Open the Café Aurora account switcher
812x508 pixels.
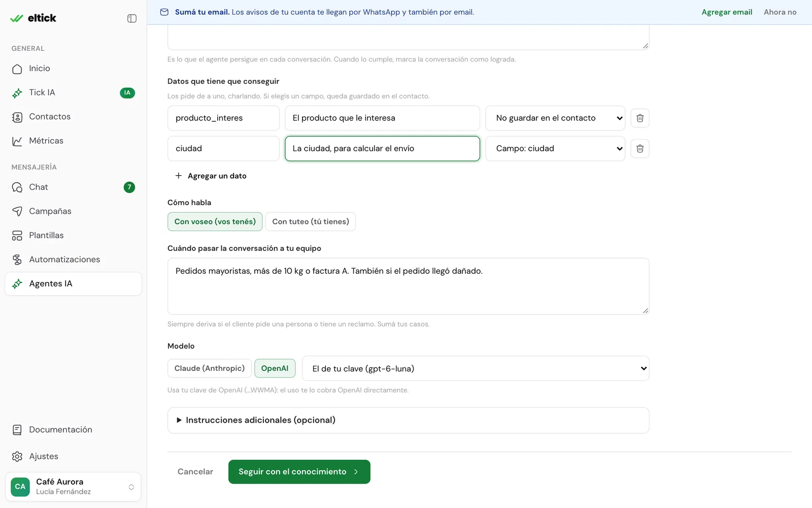pyautogui.click(x=73, y=487)
